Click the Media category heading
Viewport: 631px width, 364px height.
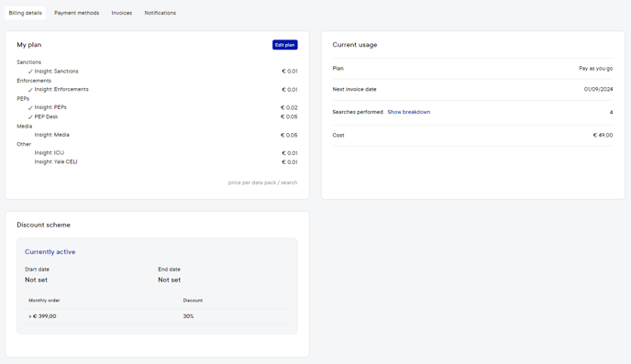click(24, 126)
